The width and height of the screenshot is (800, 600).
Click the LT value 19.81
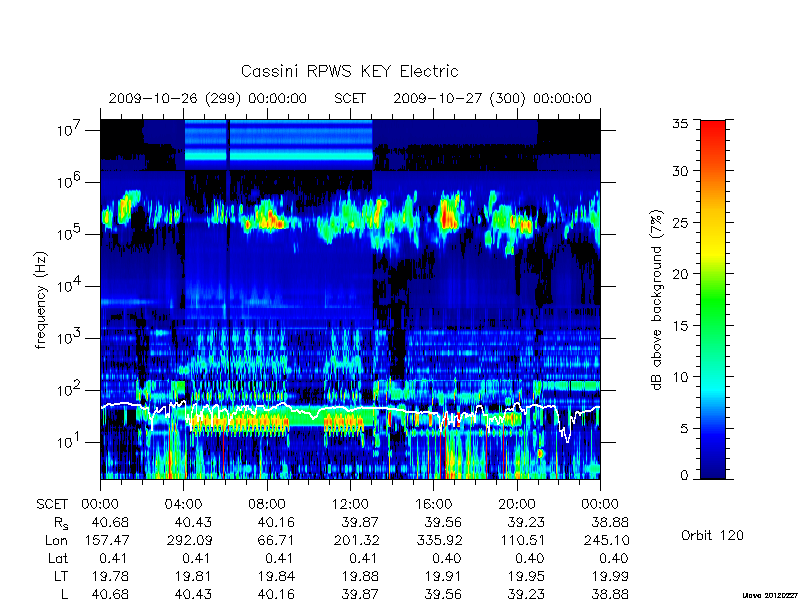pyautogui.click(x=193, y=576)
